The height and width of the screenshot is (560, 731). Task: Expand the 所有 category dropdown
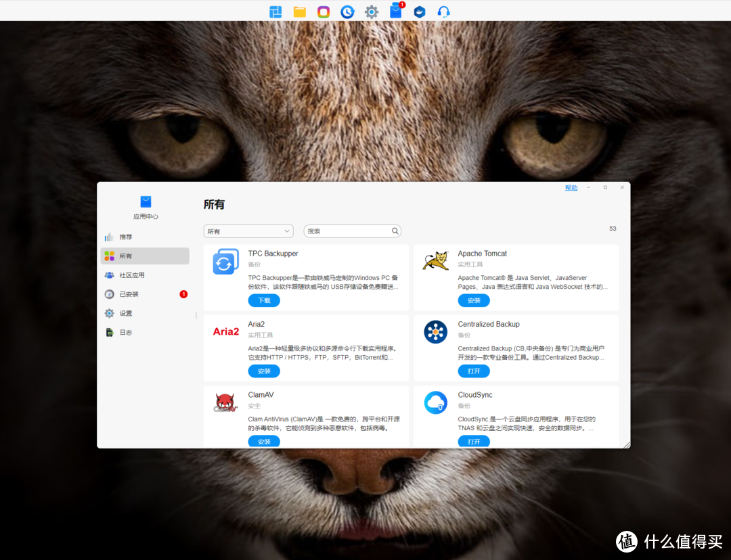[x=248, y=231]
